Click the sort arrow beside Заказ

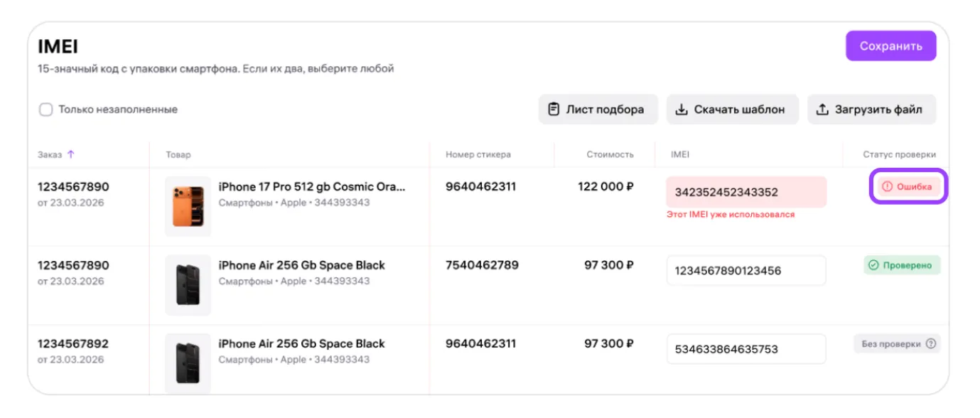(70, 154)
